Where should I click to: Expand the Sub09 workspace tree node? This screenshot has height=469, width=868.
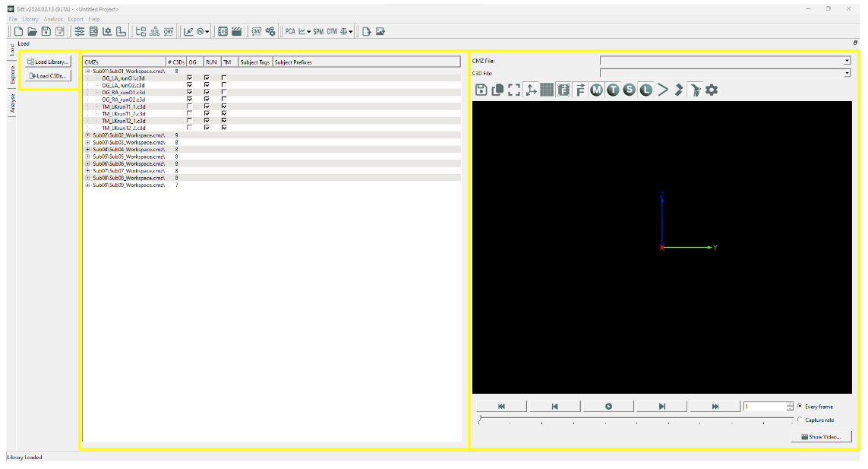(x=87, y=185)
